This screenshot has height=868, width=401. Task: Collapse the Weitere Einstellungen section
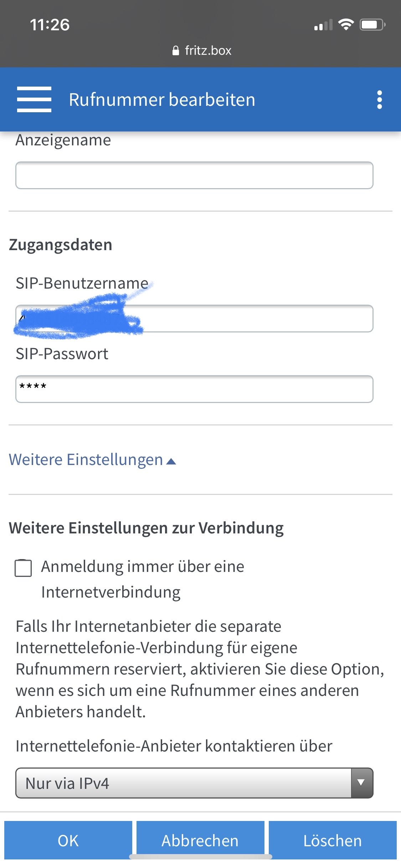pyautogui.click(x=86, y=460)
